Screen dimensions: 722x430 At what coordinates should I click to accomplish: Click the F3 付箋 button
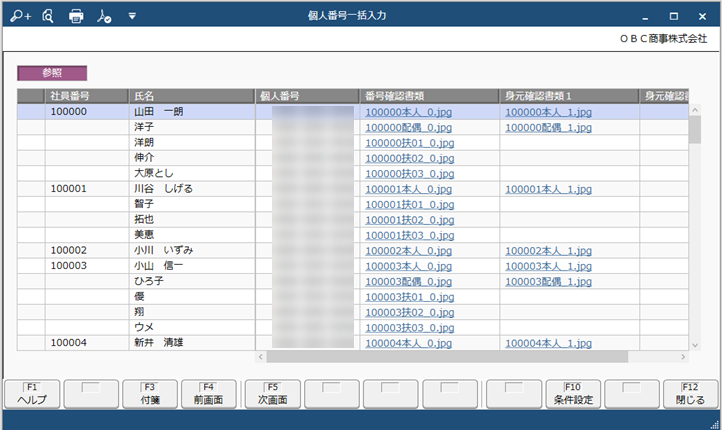[x=150, y=394]
